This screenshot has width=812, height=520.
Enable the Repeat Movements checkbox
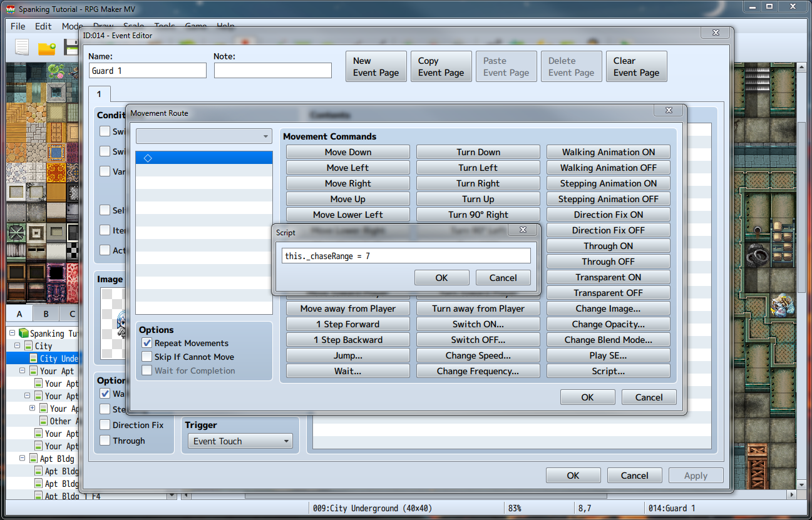click(146, 343)
